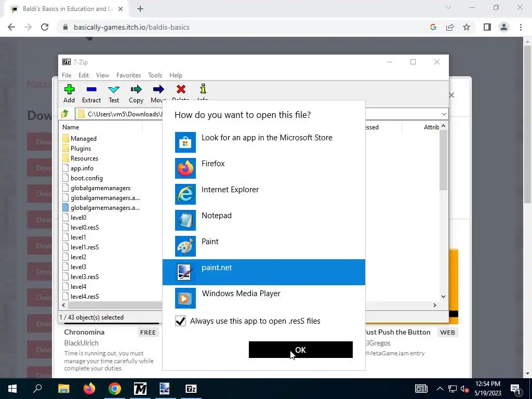Select Windows Media Player option
This screenshot has height=399, width=532.
tap(264, 298)
